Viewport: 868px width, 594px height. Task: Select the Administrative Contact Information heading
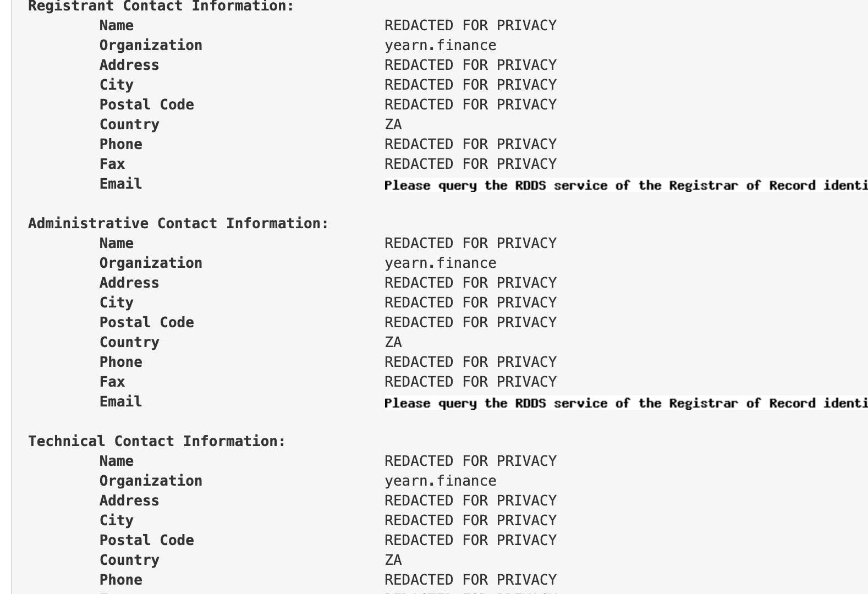178,223
